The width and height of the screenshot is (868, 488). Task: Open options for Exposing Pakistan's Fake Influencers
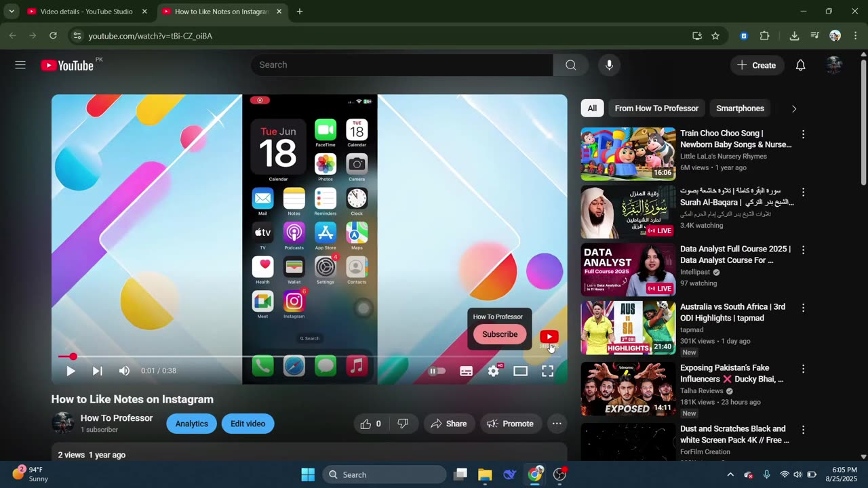803,369
